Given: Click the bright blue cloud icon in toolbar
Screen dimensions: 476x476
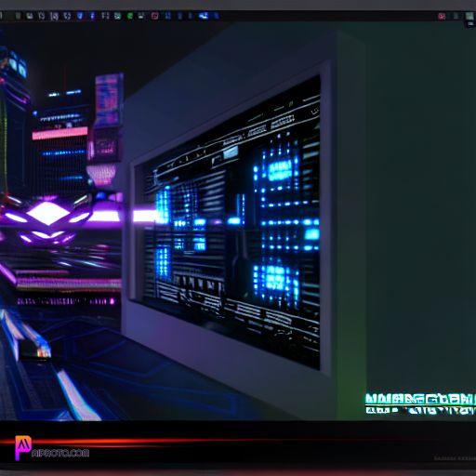Looking at the screenshot, I should click(x=204, y=16).
